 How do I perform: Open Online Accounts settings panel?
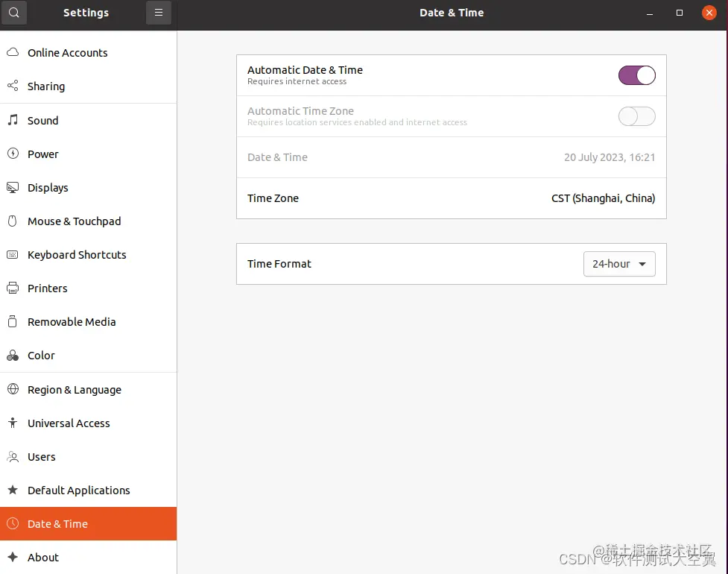pos(88,52)
